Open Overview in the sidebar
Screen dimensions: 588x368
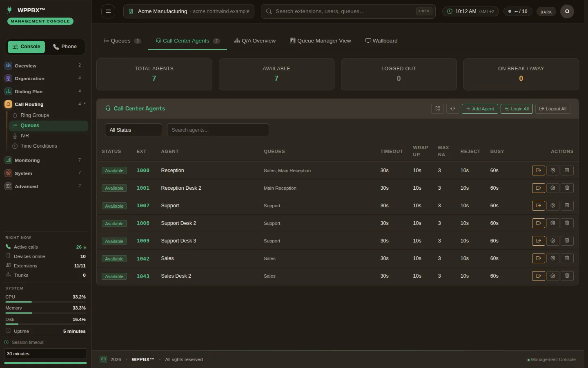tap(45, 65)
